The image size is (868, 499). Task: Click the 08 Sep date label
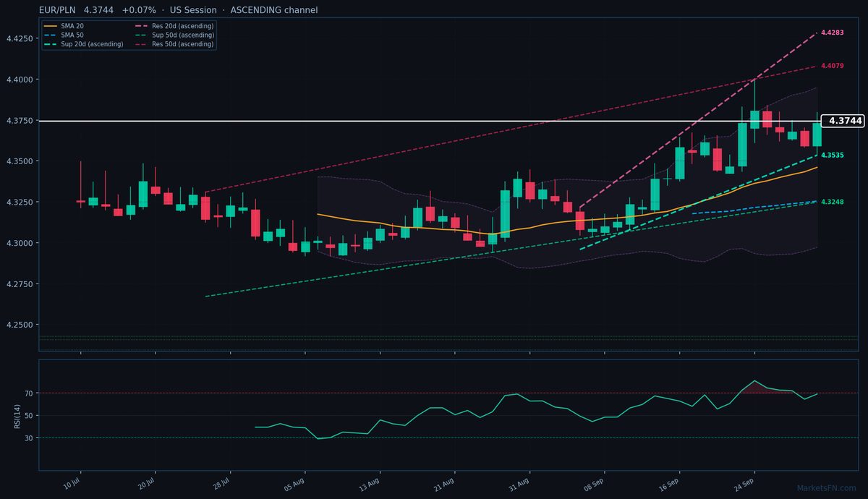point(595,484)
